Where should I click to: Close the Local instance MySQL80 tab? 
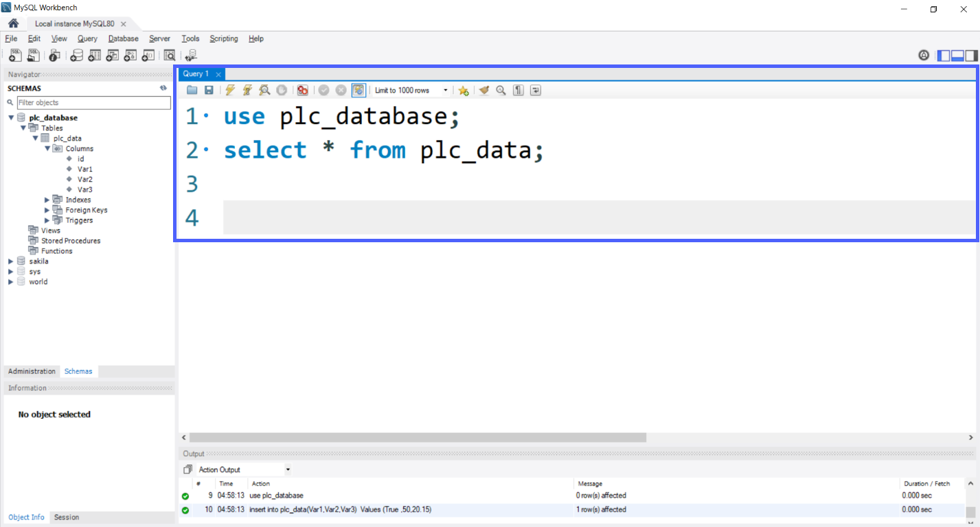(123, 24)
